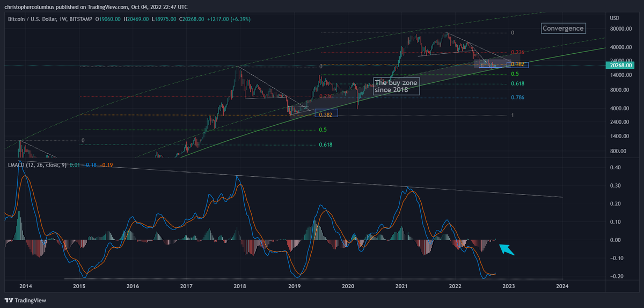644x308 pixels.
Task: Click the 2023 label on the time axis
Action: (509, 286)
